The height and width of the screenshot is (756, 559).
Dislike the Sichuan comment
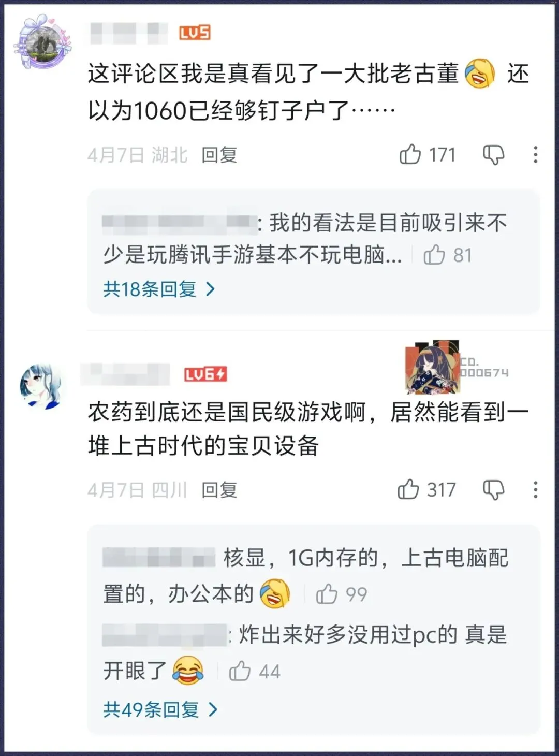coord(493,489)
